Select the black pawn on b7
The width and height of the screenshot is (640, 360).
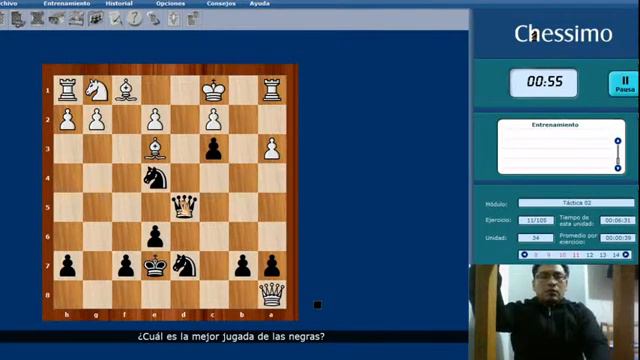(x=243, y=265)
